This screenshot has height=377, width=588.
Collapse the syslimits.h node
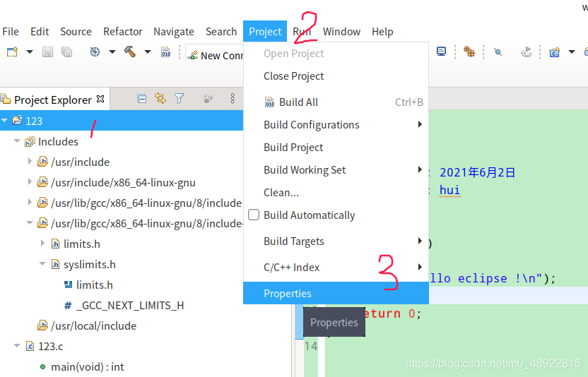pos(42,264)
